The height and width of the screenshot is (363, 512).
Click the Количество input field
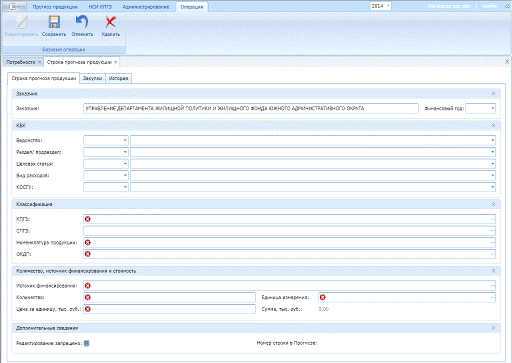coord(169,297)
